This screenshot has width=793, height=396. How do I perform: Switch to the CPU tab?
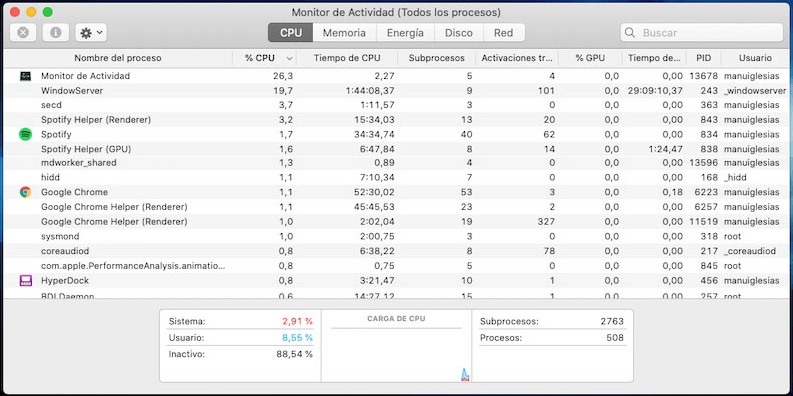click(291, 33)
